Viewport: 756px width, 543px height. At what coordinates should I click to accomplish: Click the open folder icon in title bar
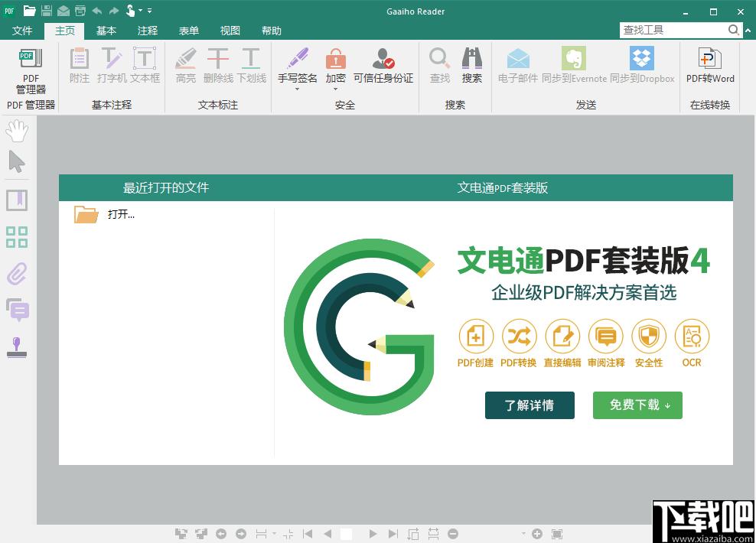coord(30,10)
